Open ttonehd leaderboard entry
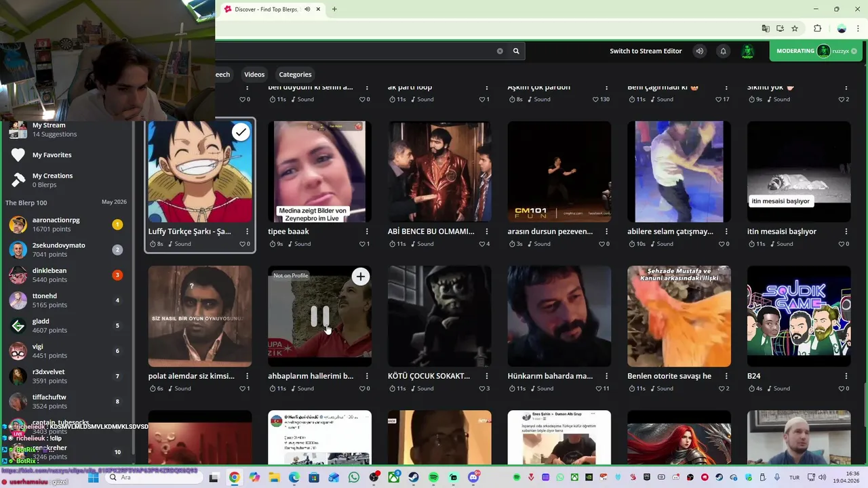Screen dimensions: 868x488 [x=66, y=300]
